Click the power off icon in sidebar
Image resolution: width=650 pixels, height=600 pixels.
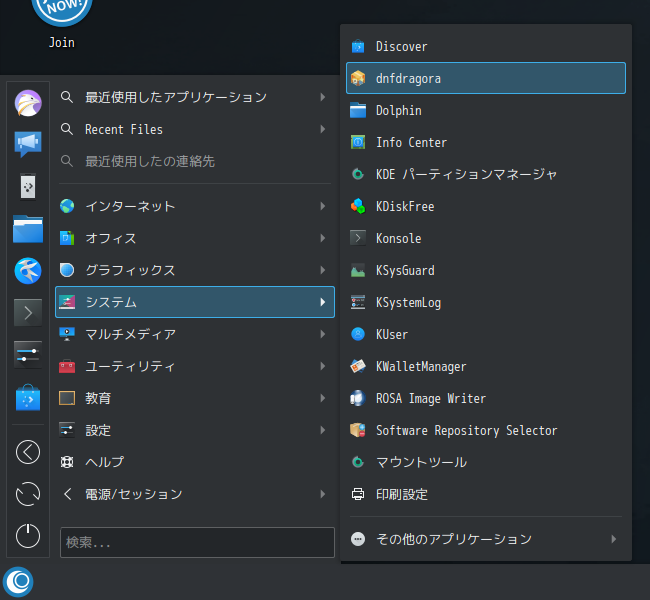click(x=28, y=535)
